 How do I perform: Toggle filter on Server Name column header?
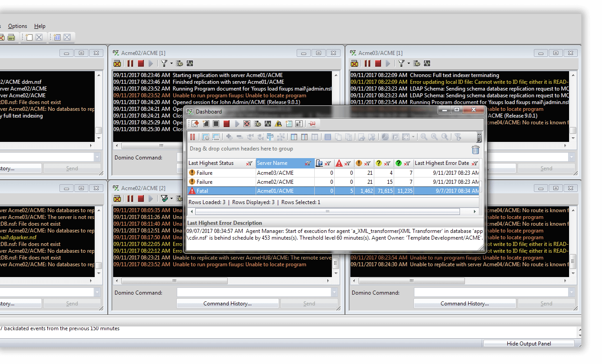tap(308, 164)
